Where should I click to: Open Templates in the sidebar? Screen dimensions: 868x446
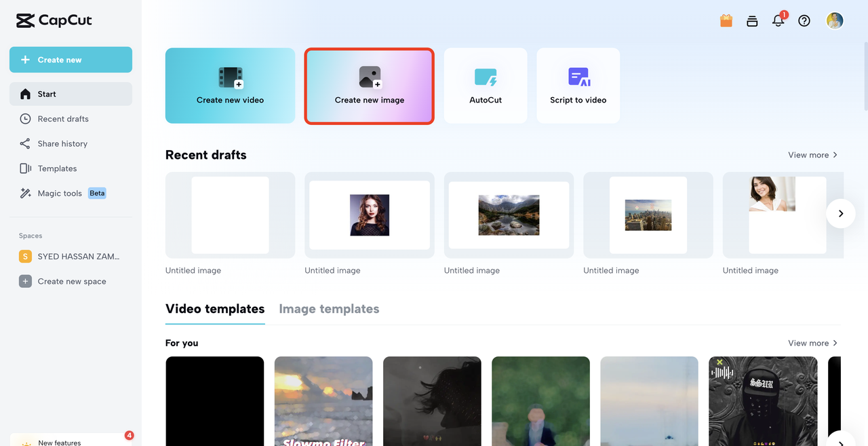(71, 168)
